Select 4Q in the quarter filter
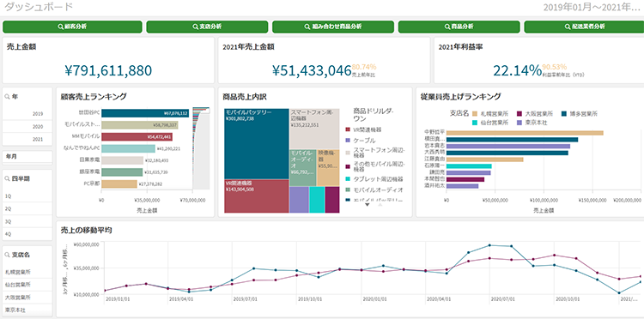This screenshot has width=644, height=319. click(x=27, y=234)
